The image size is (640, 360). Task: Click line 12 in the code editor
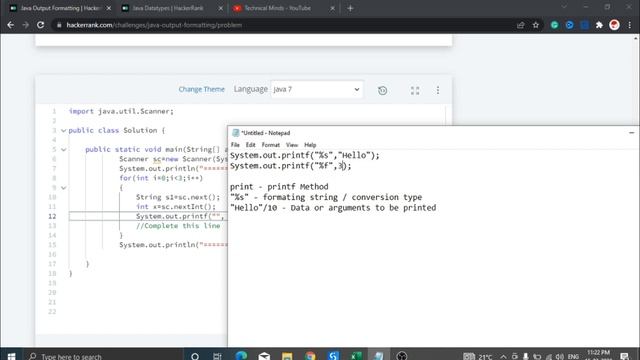148,216
